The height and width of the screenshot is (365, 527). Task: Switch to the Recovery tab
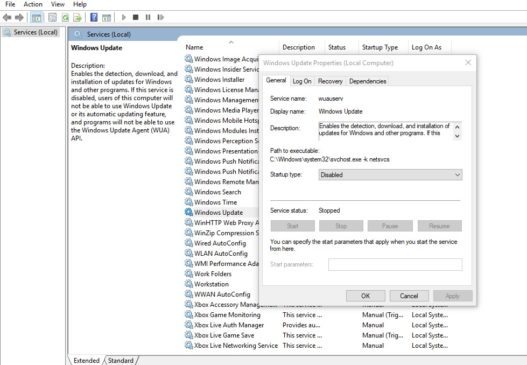click(330, 81)
